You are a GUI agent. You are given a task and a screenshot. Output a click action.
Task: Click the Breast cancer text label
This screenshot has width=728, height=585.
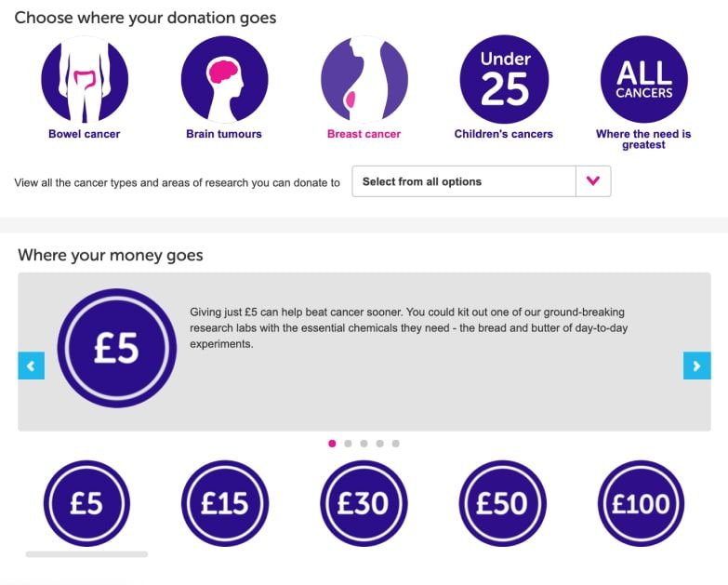tap(364, 134)
